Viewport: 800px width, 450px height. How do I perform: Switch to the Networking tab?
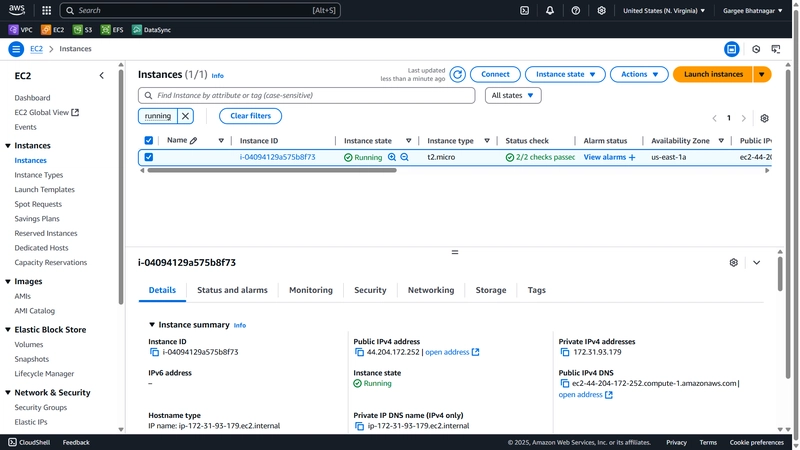pyautogui.click(x=431, y=290)
